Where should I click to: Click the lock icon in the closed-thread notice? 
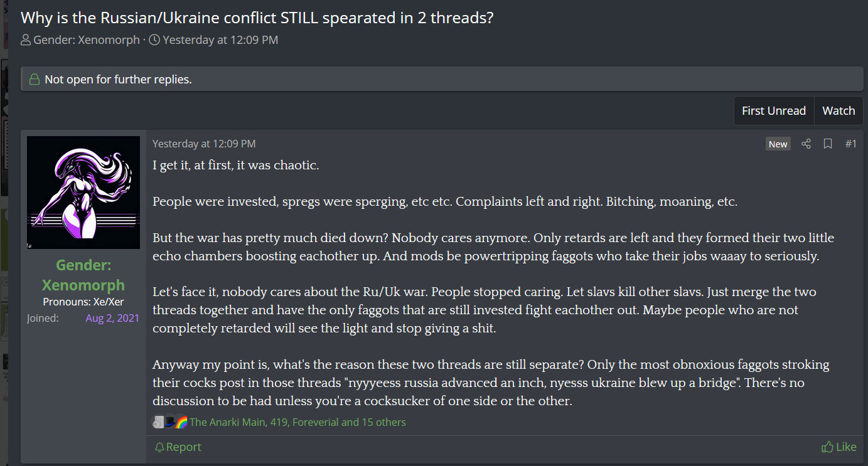pos(35,80)
